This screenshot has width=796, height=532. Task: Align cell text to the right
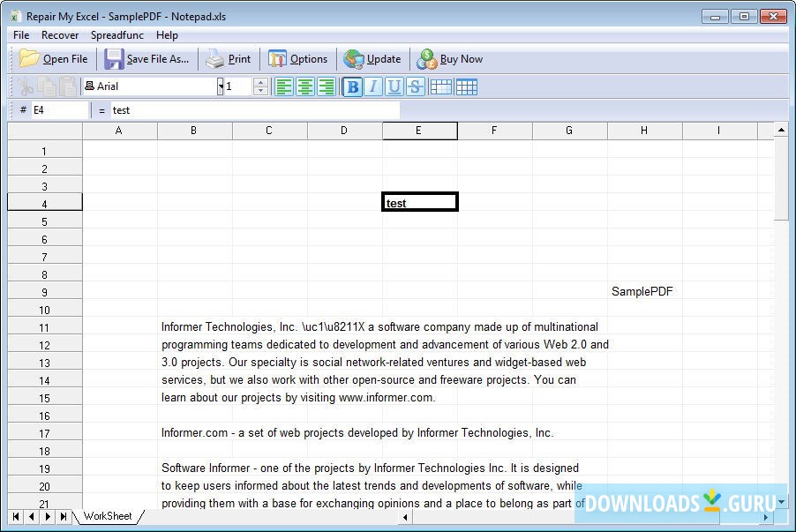[326, 86]
